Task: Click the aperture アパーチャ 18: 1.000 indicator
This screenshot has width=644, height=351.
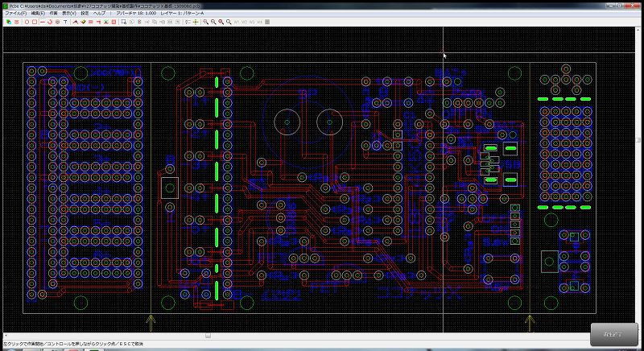Action: coord(136,14)
